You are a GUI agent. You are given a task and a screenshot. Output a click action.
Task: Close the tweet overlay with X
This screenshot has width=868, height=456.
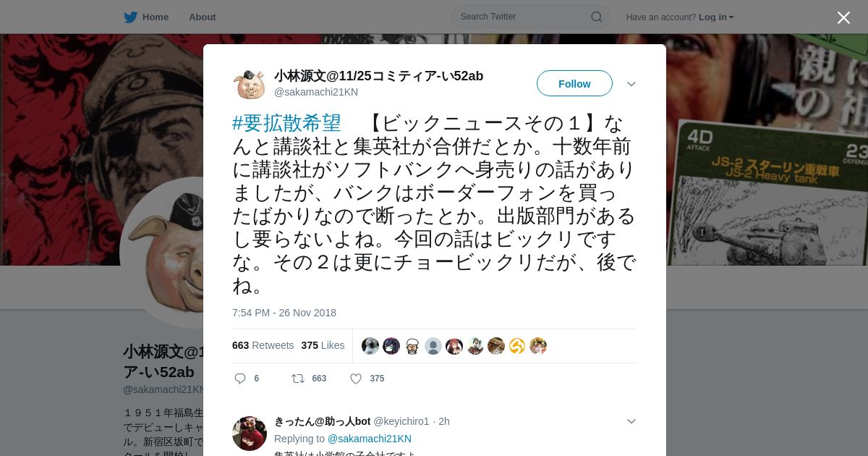click(843, 17)
